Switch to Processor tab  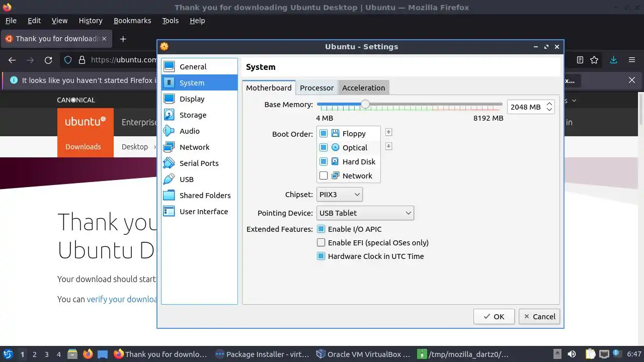pos(316,87)
